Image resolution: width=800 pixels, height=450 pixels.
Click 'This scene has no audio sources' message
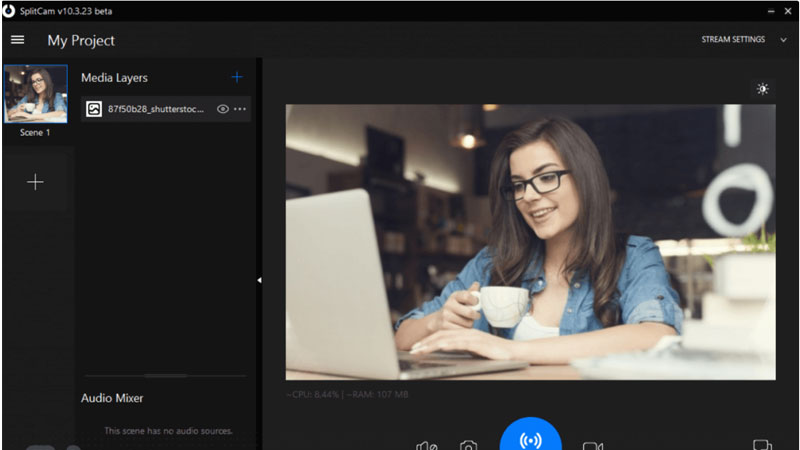point(168,431)
